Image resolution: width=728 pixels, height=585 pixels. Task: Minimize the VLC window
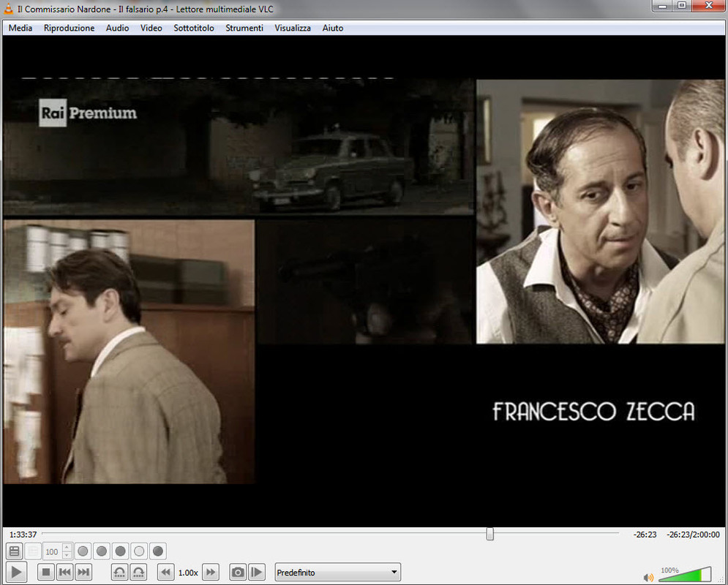coord(663,6)
